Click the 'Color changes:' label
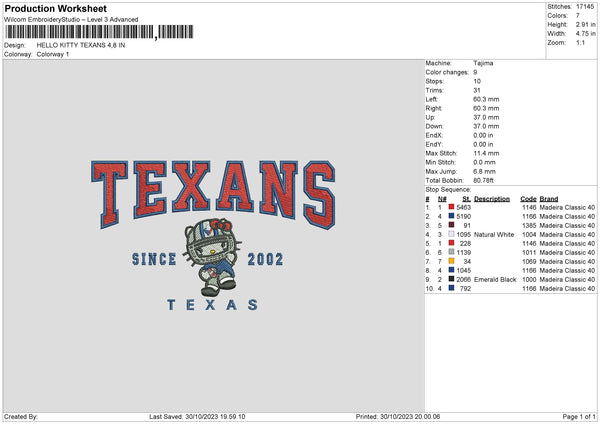Image resolution: width=600 pixels, height=424 pixels. click(x=447, y=72)
